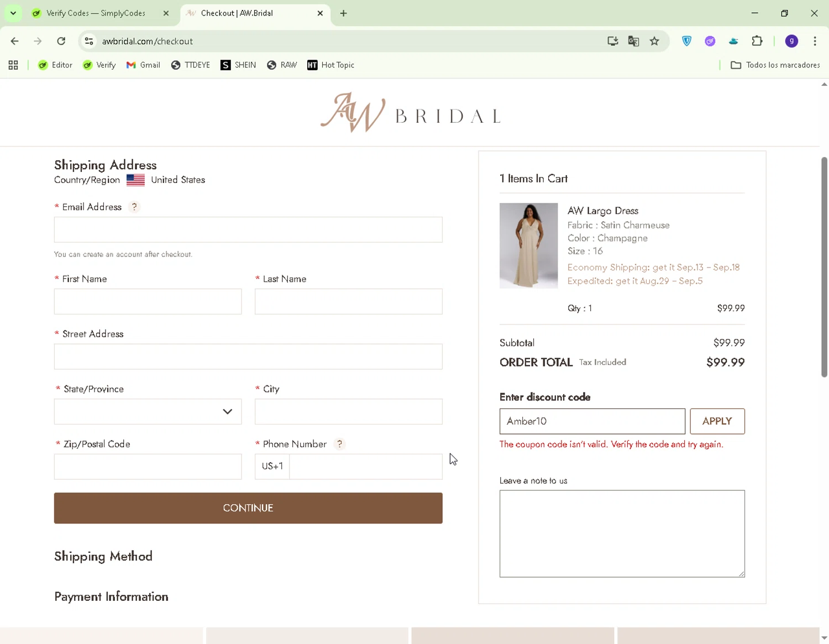Click the page vertical scrollbar thumb
The image size is (829, 644).
point(824,267)
